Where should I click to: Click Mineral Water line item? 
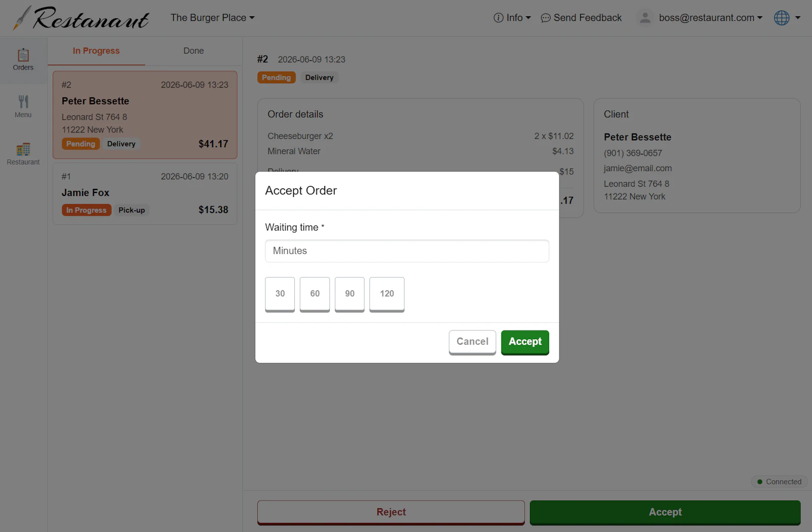coord(294,151)
